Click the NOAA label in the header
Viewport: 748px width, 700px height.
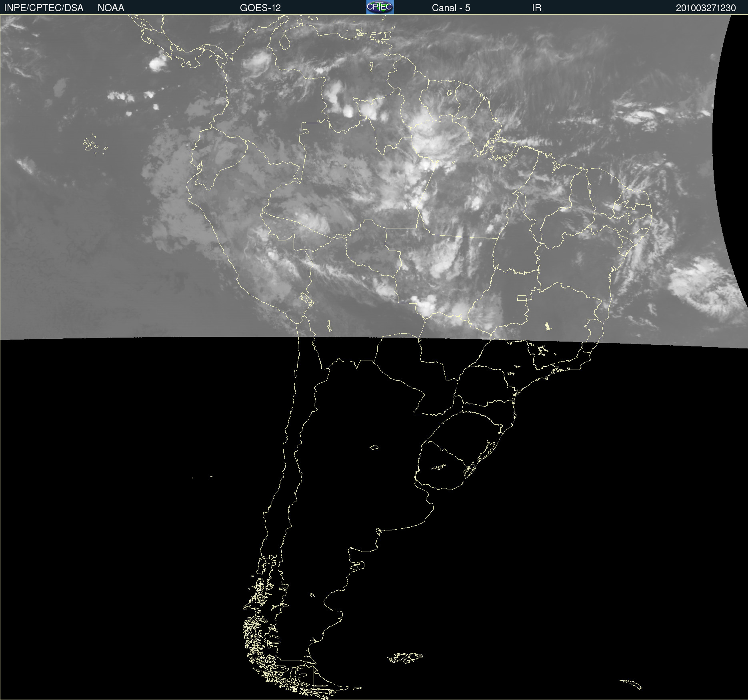111,8
